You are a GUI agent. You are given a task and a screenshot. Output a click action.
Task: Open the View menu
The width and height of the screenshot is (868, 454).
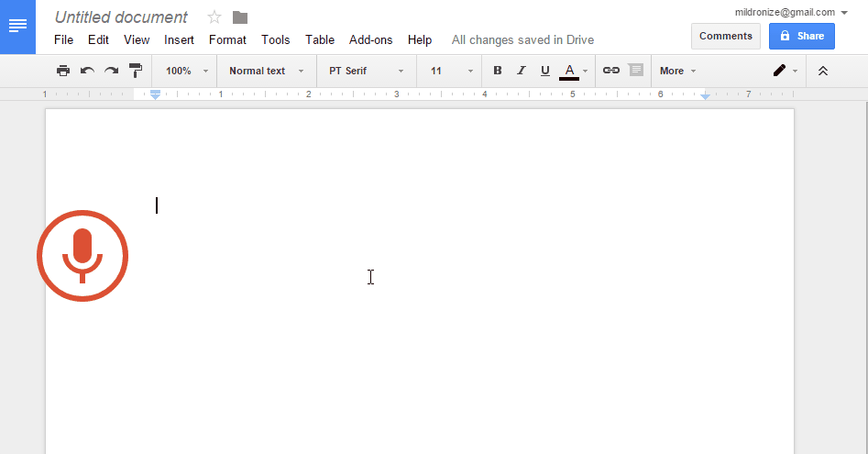137,39
